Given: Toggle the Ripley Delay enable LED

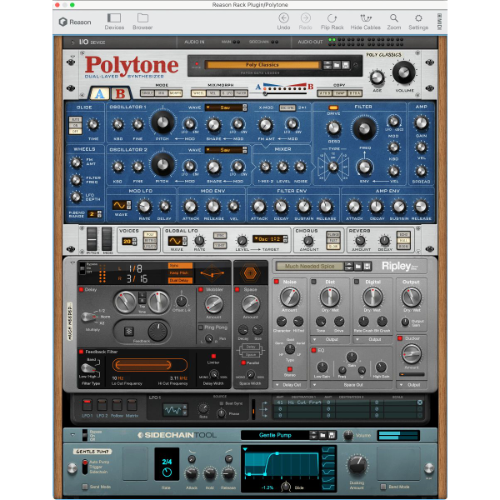Looking at the screenshot, I should coord(81,289).
